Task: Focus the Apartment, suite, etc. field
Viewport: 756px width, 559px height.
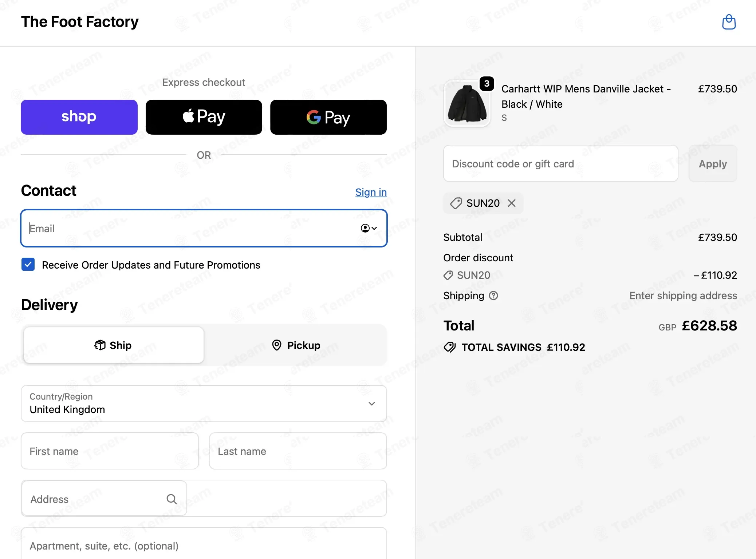Action: pyautogui.click(x=204, y=543)
